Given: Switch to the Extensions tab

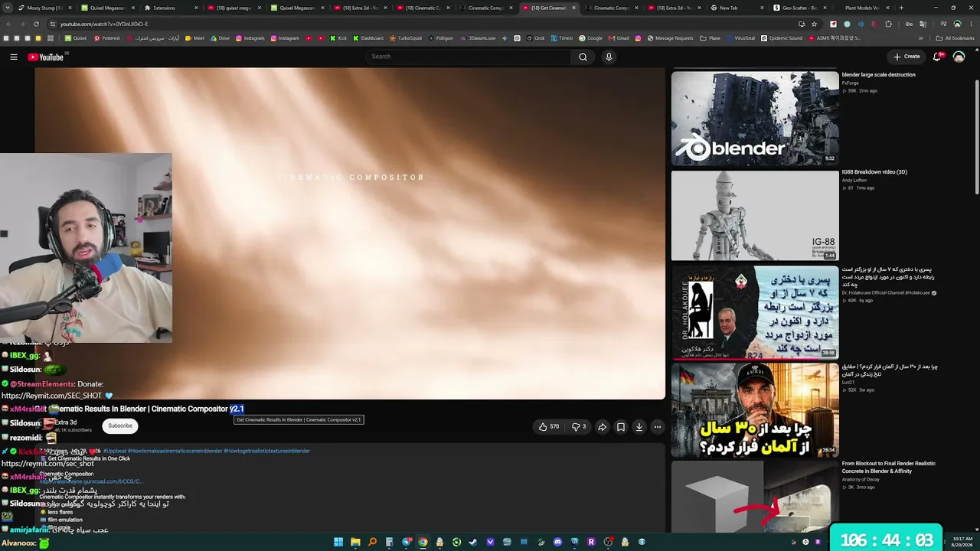Looking at the screenshot, I should click(171, 8).
